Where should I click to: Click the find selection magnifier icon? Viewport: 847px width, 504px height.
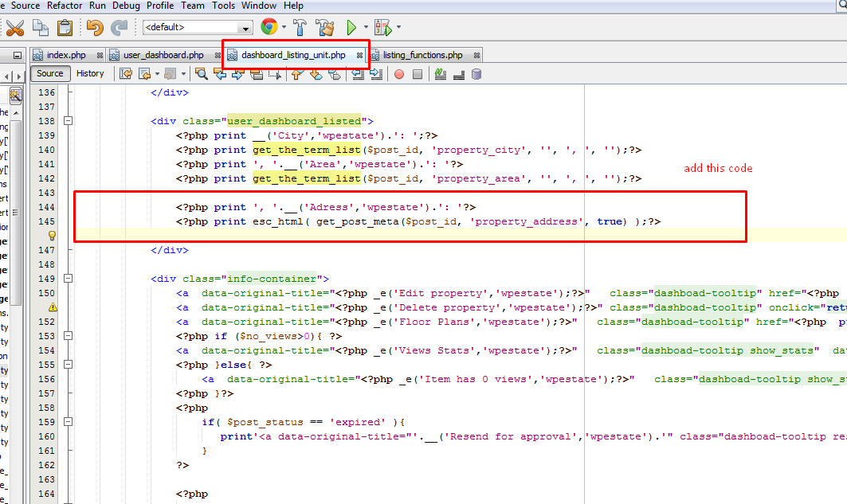point(202,74)
